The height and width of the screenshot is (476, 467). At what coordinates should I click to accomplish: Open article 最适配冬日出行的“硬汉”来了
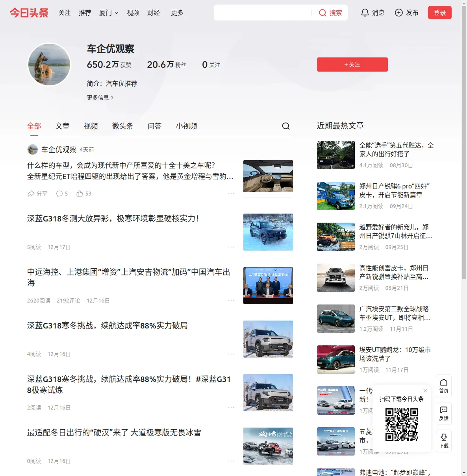pos(114,433)
